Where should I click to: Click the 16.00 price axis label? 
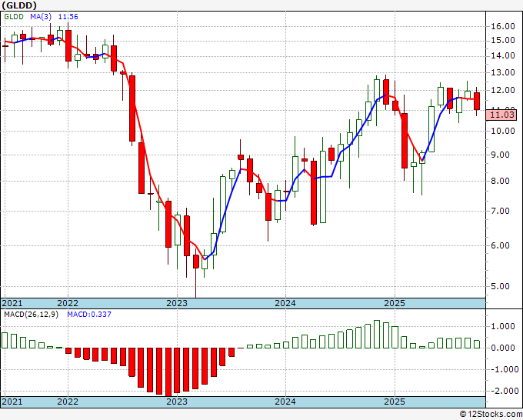pos(503,26)
